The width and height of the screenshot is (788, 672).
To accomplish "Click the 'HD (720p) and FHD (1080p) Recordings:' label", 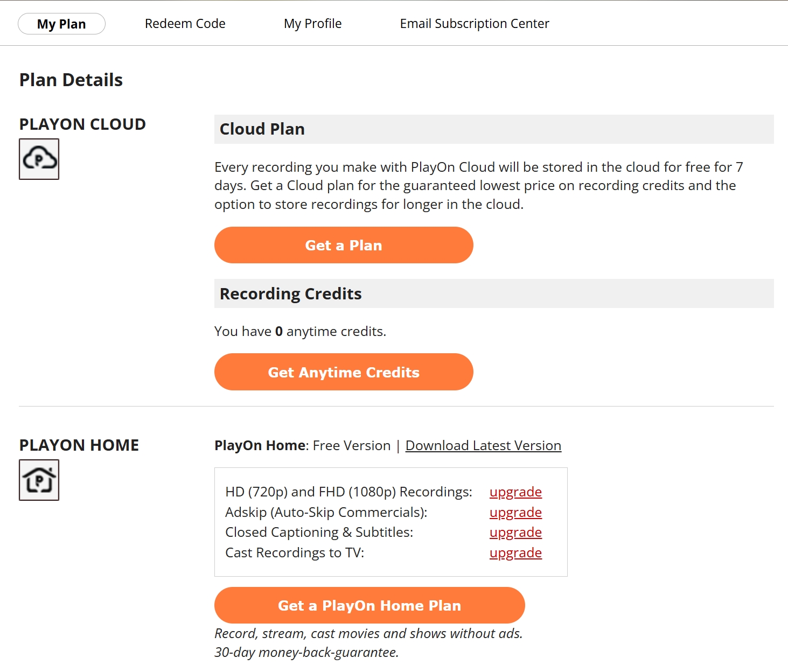I will pos(348,492).
